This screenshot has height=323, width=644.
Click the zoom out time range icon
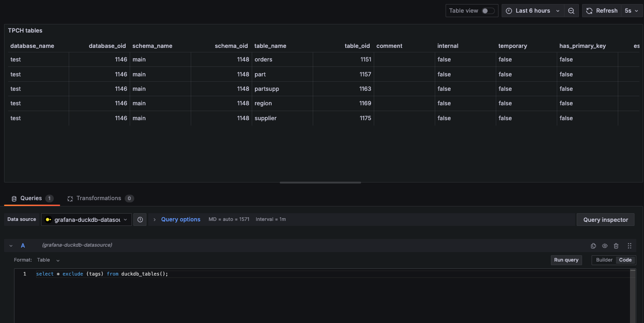571,11
